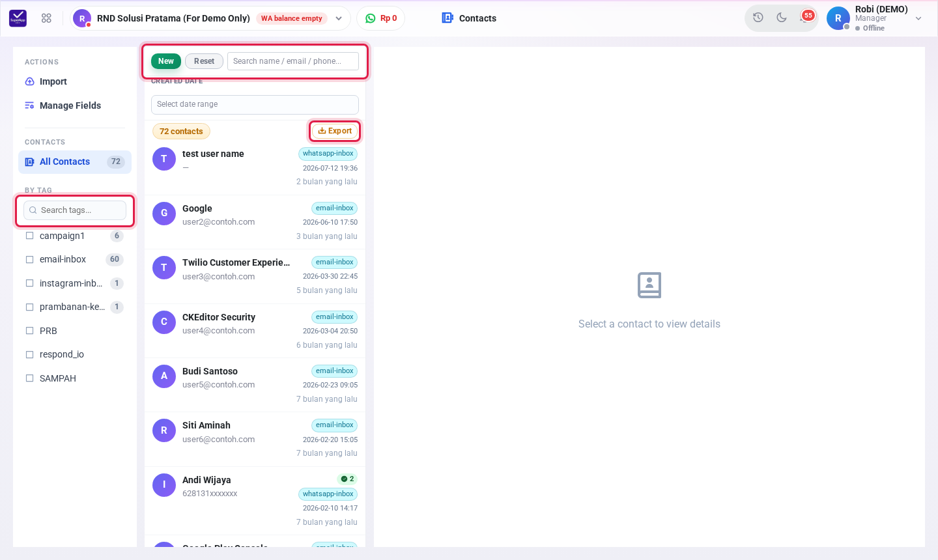The width and height of the screenshot is (938, 560).
Task: Open notifications bell with 55 badge
Action: (x=806, y=17)
